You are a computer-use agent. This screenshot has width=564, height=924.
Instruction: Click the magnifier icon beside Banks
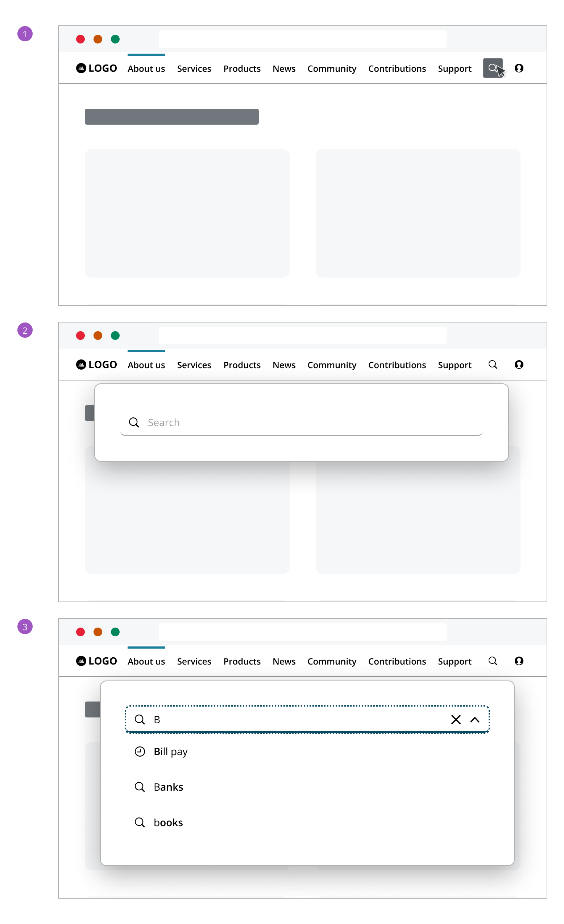click(140, 787)
